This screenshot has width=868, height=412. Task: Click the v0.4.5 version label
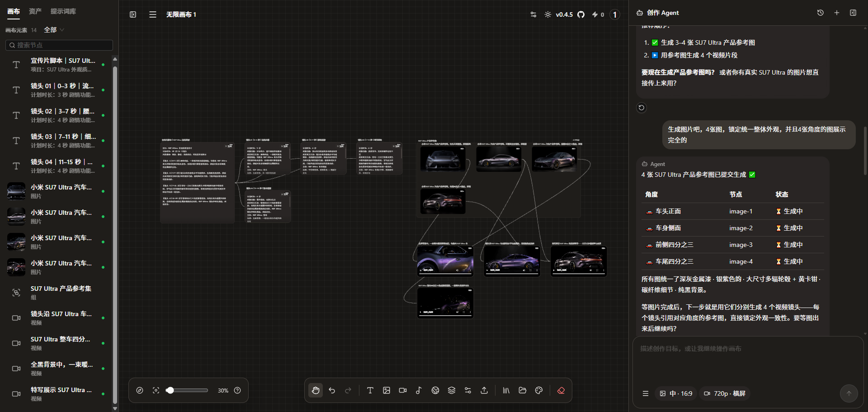564,14
